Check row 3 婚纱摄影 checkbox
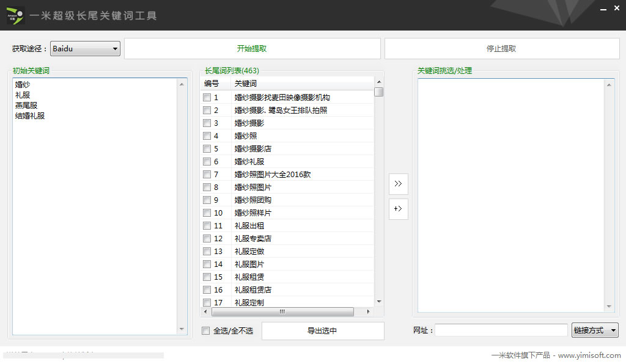This screenshot has height=364, width=626. click(x=207, y=123)
